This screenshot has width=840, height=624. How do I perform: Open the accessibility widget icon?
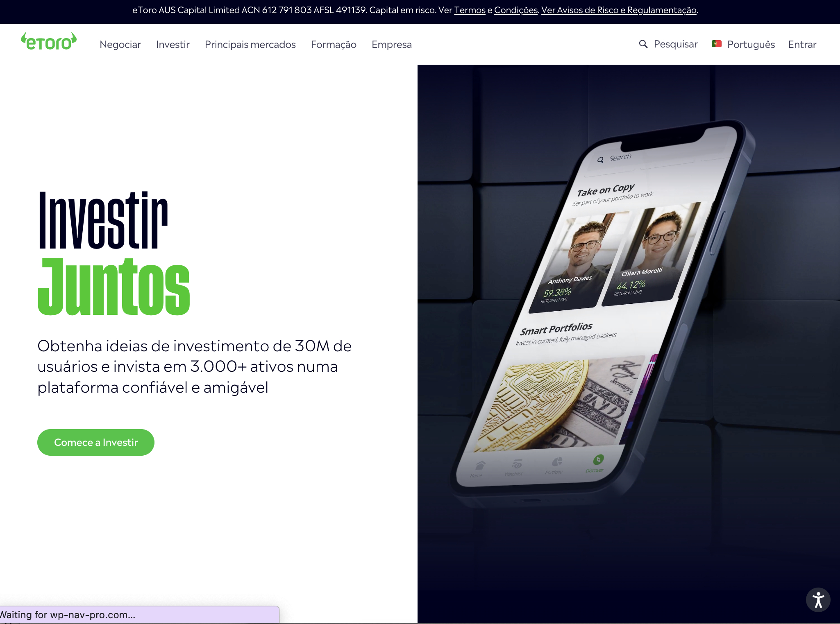coord(818,600)
